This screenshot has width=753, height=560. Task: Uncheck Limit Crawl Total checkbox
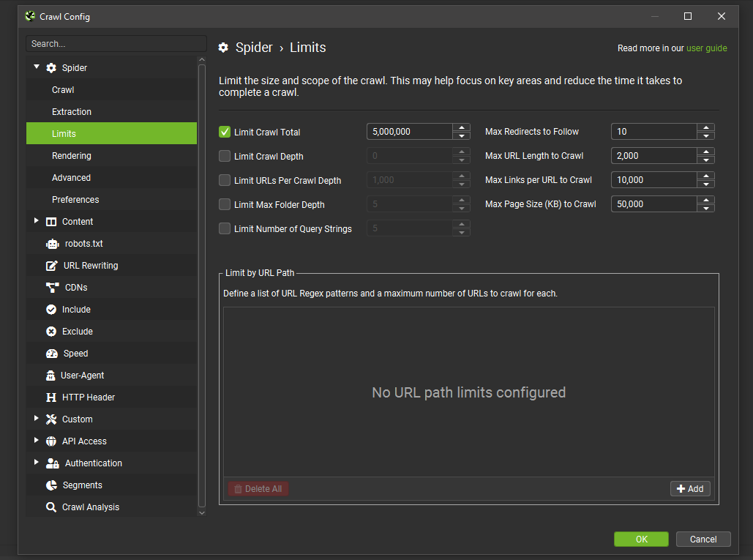tap(225, 132)
